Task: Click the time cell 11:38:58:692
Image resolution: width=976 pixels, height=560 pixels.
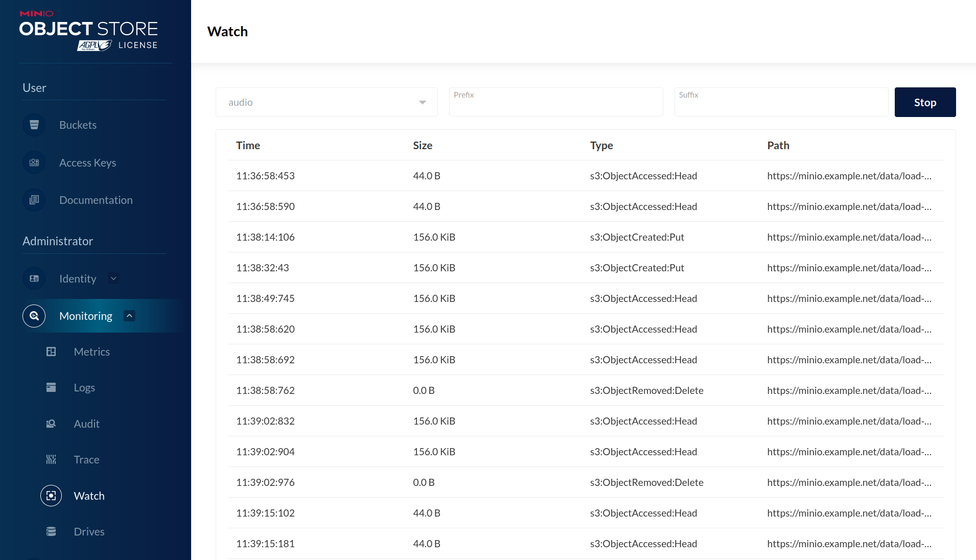Action: [x=265, y=360]
